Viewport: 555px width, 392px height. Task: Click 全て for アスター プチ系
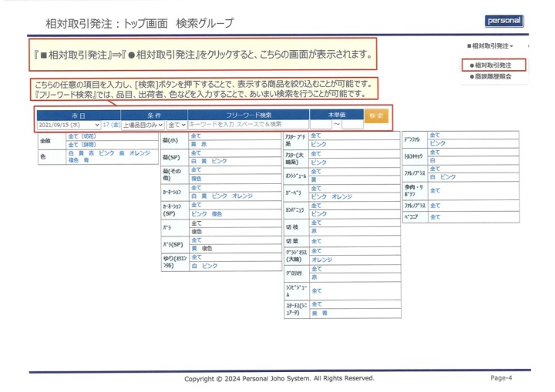[316, 136]
